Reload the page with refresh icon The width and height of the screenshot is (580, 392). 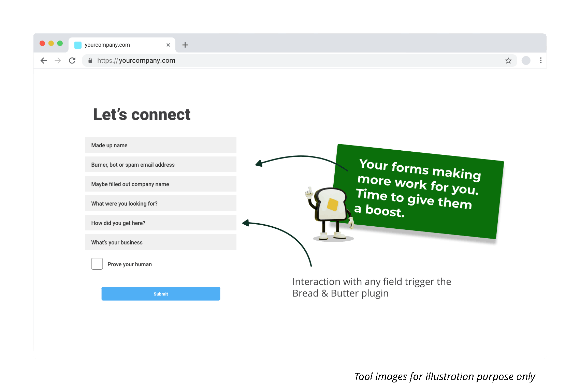[72, 61]
